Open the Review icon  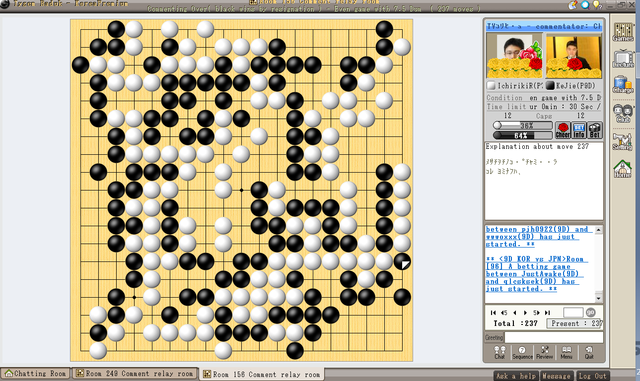click(x=544, y=352)
